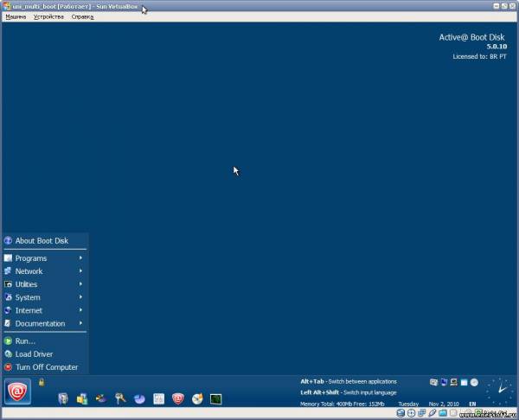519x420 pixels.
Task: Click VirtualBox shared folders status icon
Action: [x=443, y=413]
